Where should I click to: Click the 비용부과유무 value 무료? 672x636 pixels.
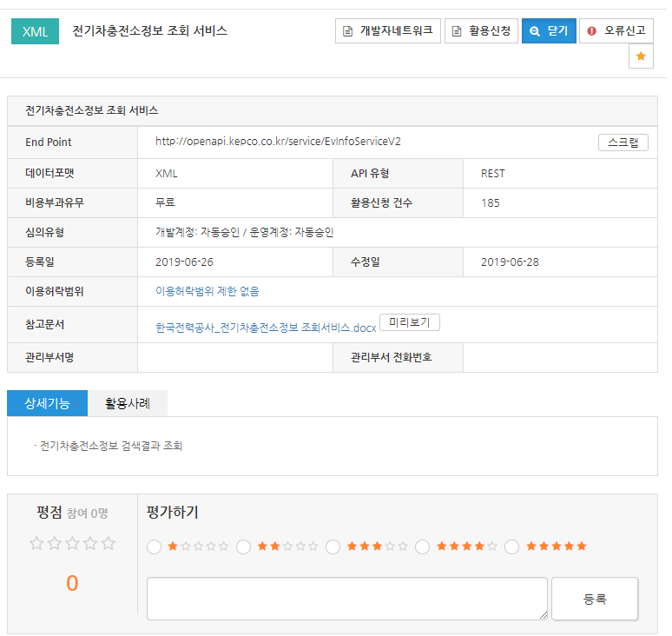tap(167, 204)
